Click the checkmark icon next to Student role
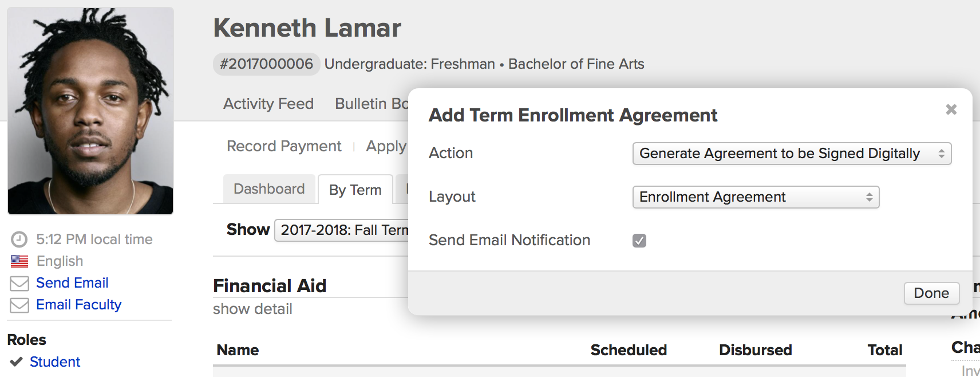 17,362
